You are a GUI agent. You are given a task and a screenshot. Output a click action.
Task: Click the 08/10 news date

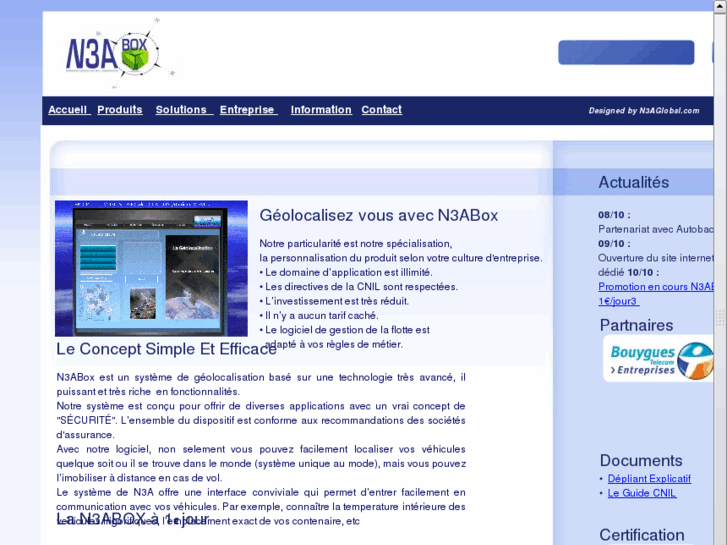tap(614, 215)
